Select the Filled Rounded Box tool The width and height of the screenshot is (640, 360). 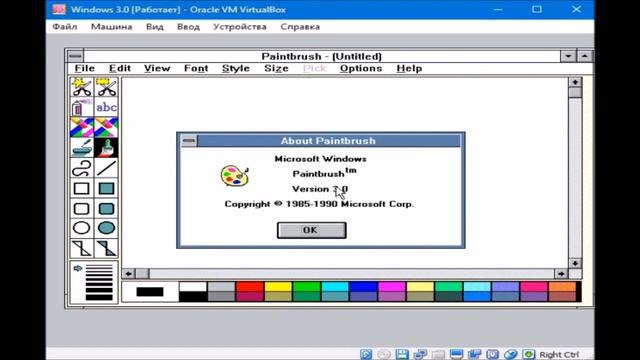pyautogui.click(x=106, y=208)
